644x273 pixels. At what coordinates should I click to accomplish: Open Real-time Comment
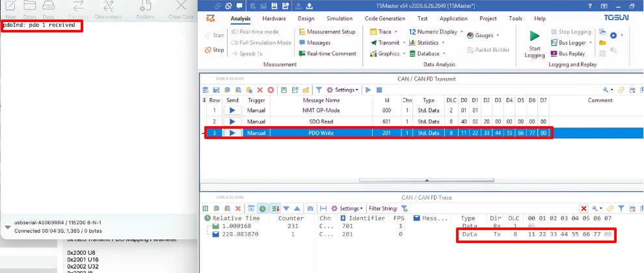pos(327,53)
